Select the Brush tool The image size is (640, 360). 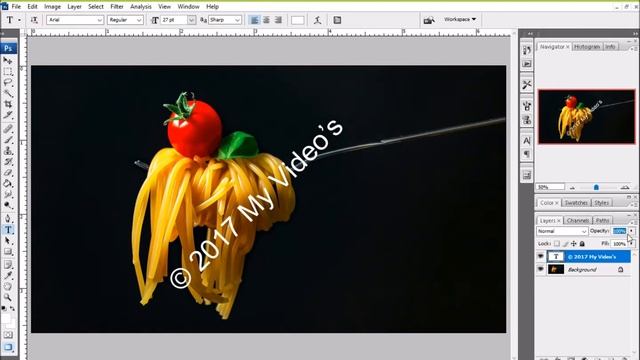point(8,140)
